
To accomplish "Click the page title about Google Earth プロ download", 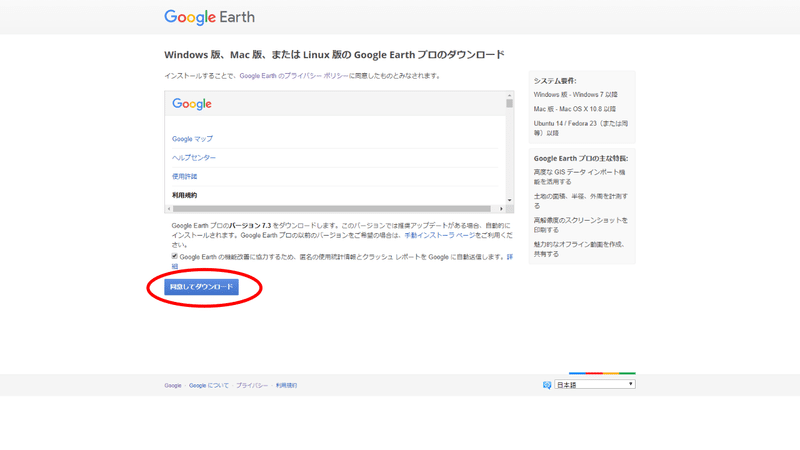I will (x=334, y=55).
